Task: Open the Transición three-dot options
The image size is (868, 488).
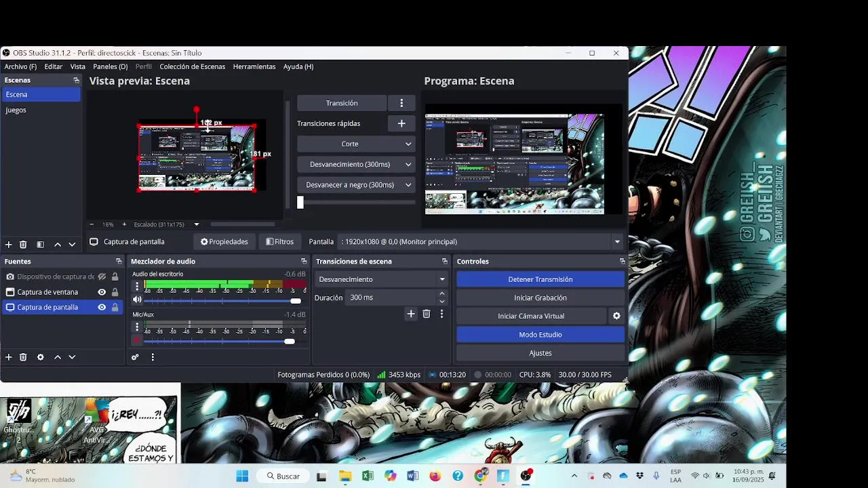Action: (401, 103)
